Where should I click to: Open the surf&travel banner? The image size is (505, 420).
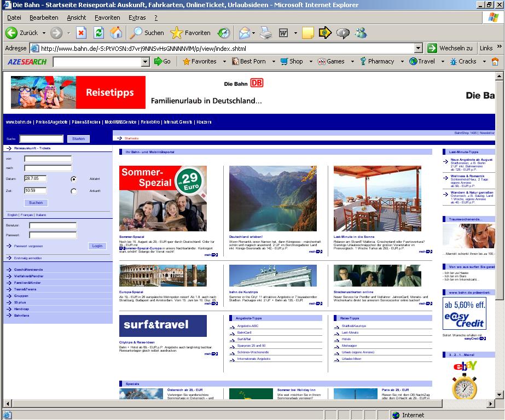pos(163,326)
